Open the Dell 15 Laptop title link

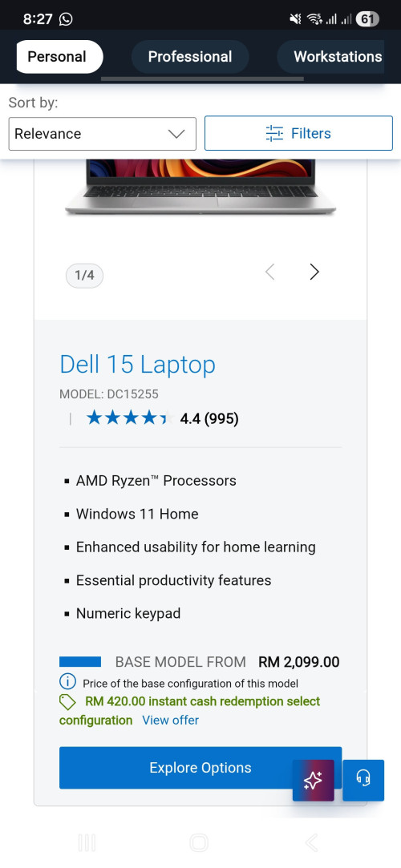pos(137,364)
